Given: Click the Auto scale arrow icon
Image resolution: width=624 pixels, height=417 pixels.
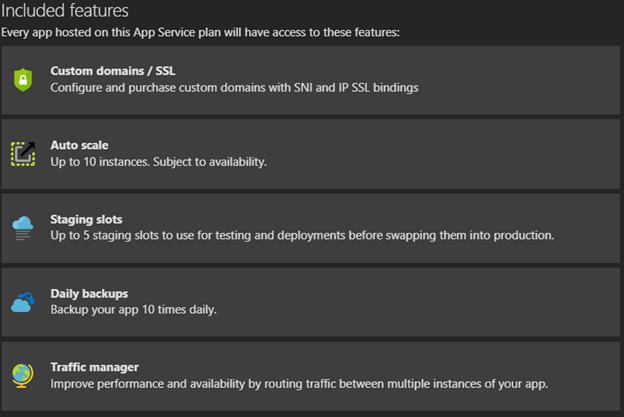Looking at the screenshot, I should 23,153.
